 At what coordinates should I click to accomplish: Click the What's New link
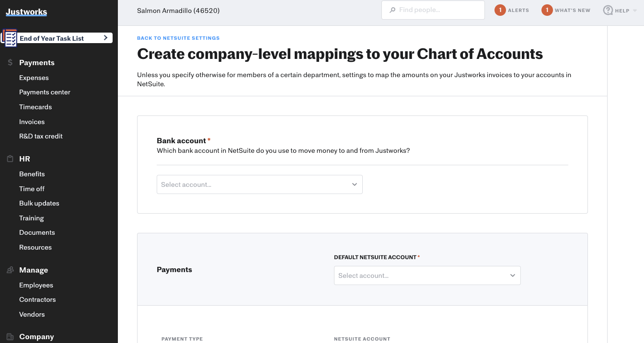573,11
